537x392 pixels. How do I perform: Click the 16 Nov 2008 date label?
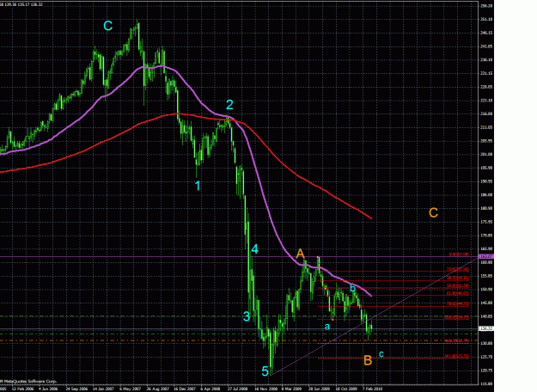[266, 389]
